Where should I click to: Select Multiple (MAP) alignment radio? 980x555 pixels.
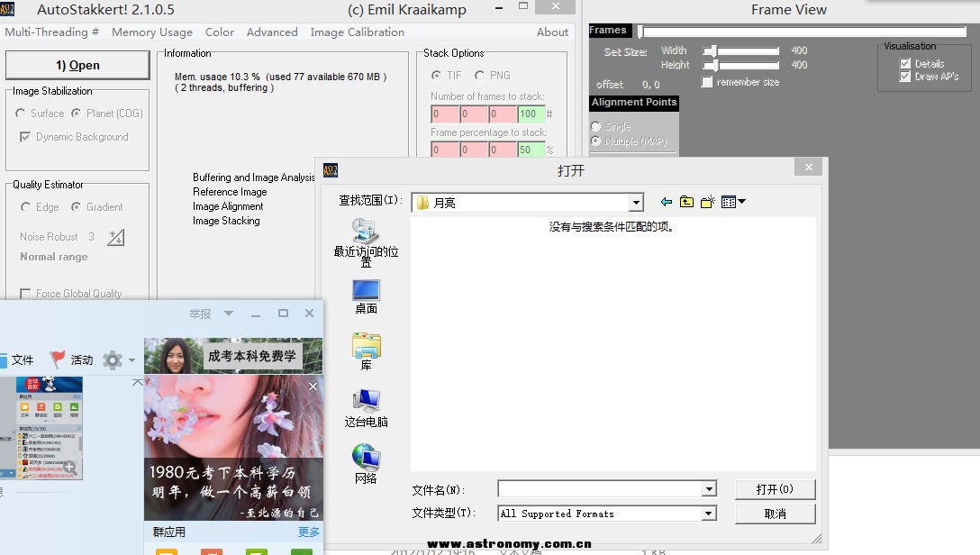595,141
